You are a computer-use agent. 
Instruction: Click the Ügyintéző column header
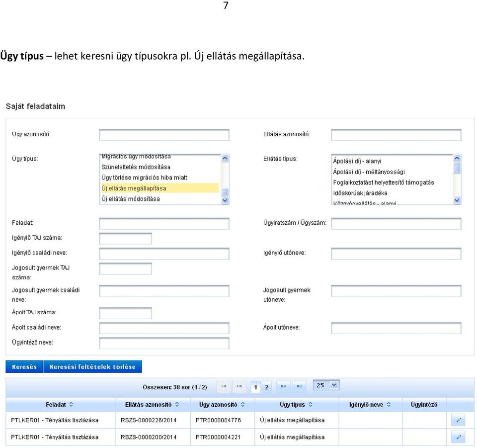coord(424,404)
